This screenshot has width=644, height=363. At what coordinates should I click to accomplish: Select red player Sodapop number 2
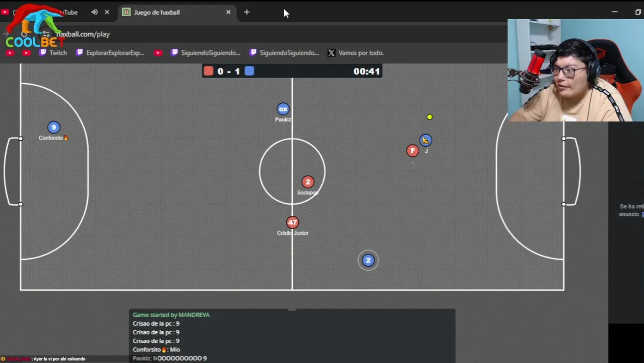coord(308,182)
